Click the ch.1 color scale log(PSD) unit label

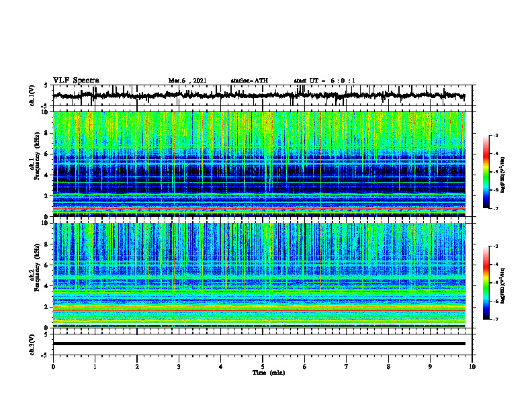pos(503,175)
